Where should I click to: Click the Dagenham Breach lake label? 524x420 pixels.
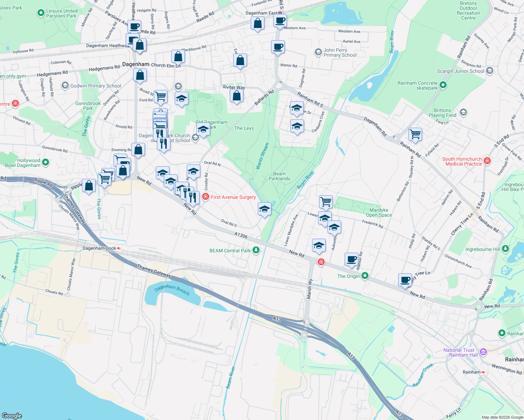click(x=172, y=289)
